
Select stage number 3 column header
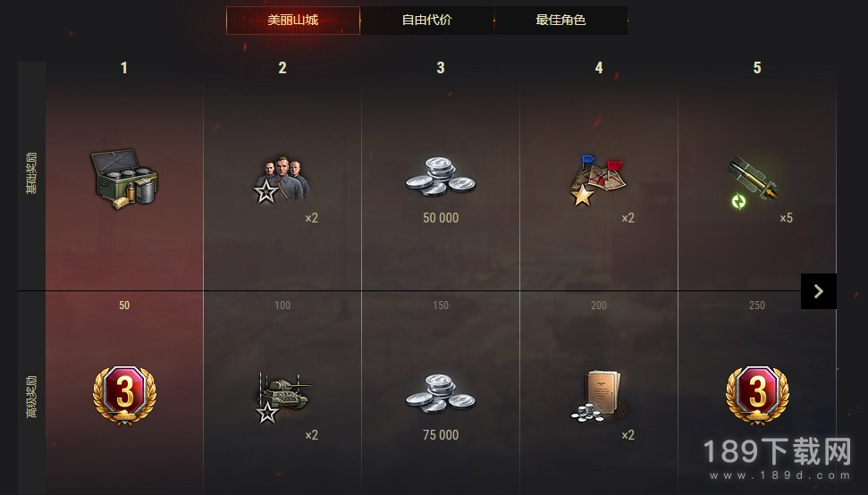(441, 68)
